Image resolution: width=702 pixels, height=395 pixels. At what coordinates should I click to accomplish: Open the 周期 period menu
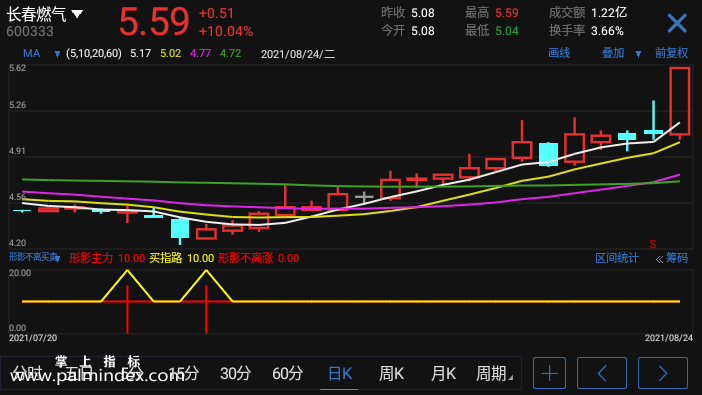pos(494,373)
